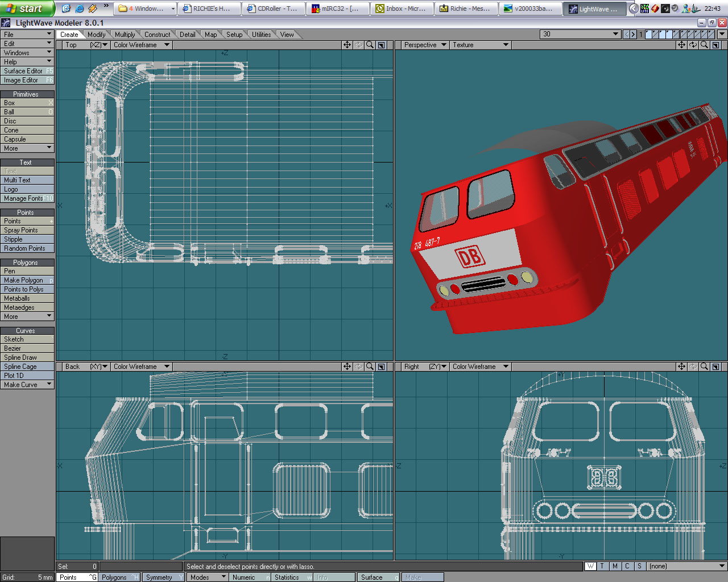
Task: Click the zoom icon of the Perspective viewport
Action: [x=705, y=45]
